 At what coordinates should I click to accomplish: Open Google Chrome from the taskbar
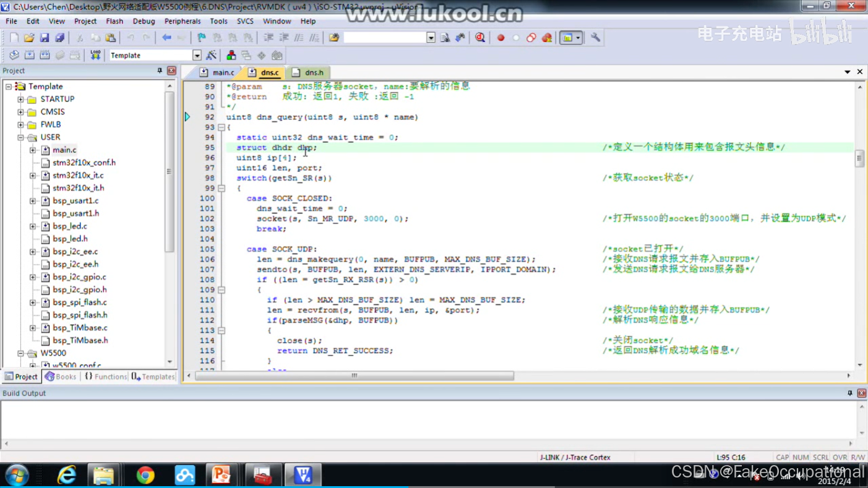tap(145, 475)
